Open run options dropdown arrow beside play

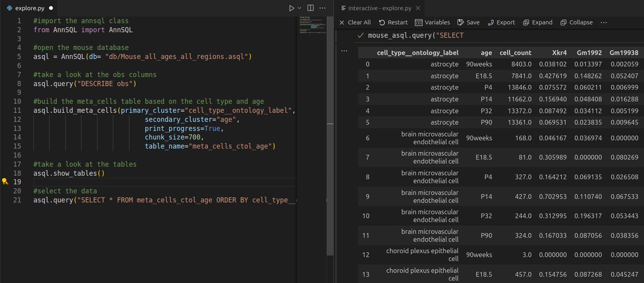(299, 8)
